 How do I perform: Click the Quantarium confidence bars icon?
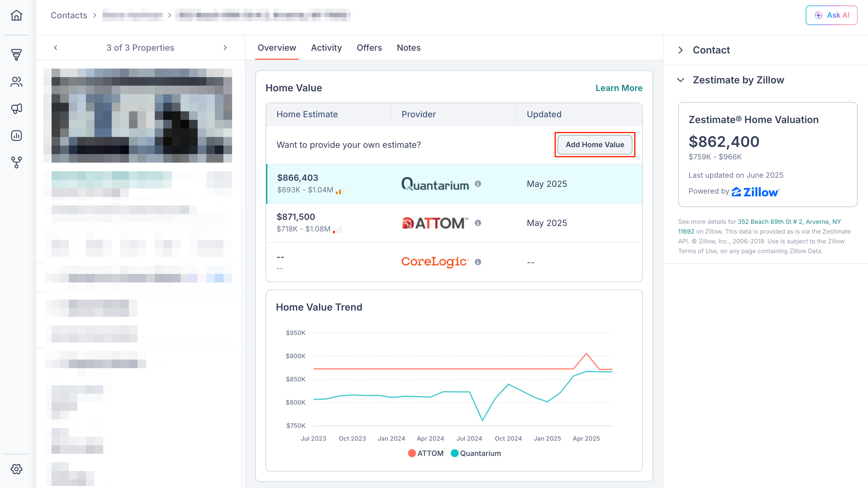(x=340, y=191)
